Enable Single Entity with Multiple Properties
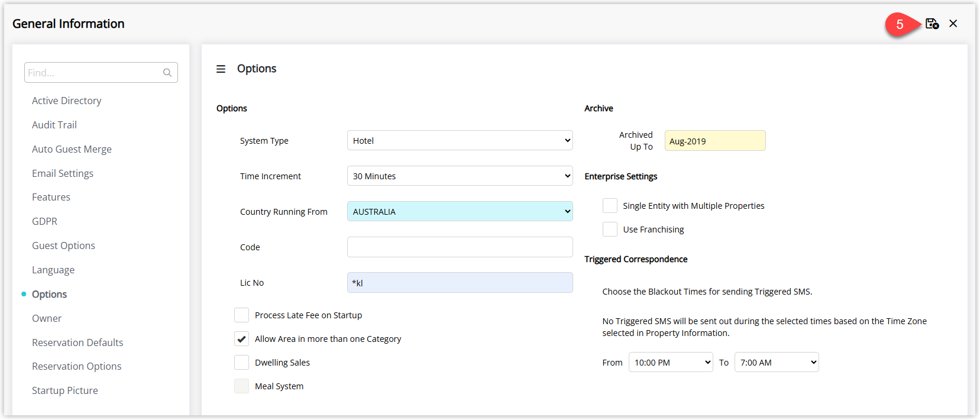The width and height of the screenshot is (980, 420). click(x=610, y=205)
